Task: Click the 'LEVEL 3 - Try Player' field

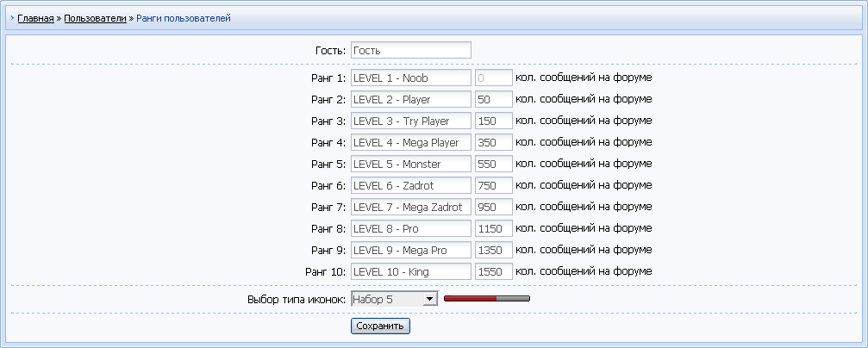Action: (410, 121)
